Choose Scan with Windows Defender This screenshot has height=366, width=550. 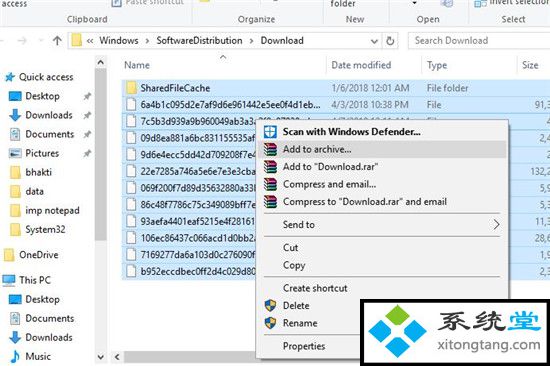click(382, 132)
